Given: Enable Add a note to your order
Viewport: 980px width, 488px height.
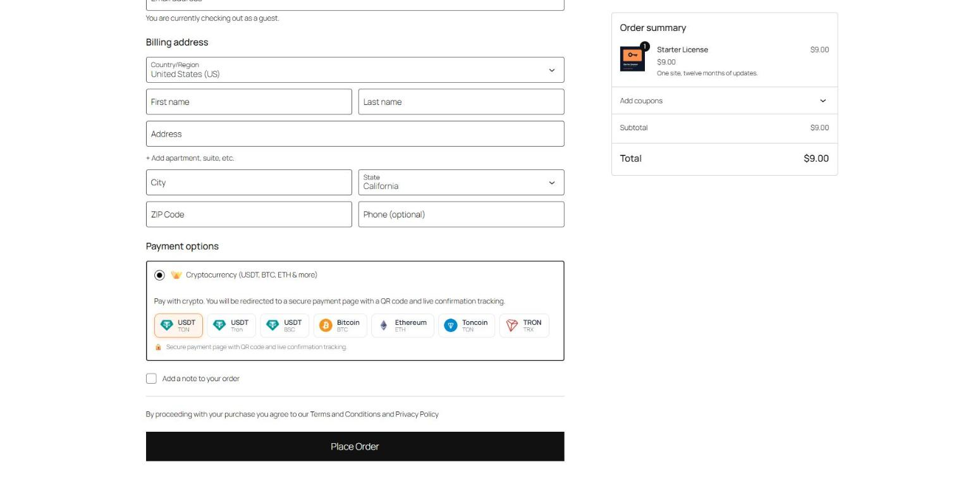Looking at the screenshot, I should pos(151,379).
